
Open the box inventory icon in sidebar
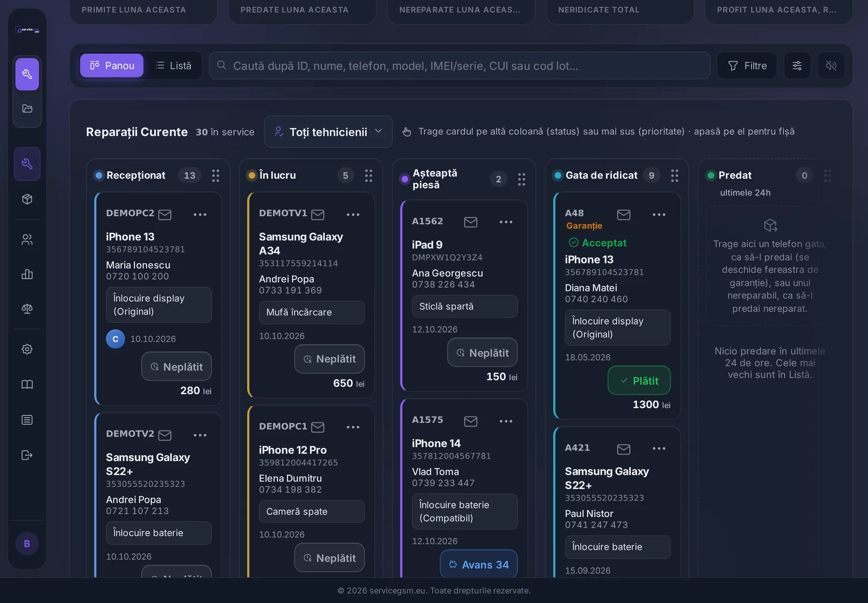tap(27, 199)
